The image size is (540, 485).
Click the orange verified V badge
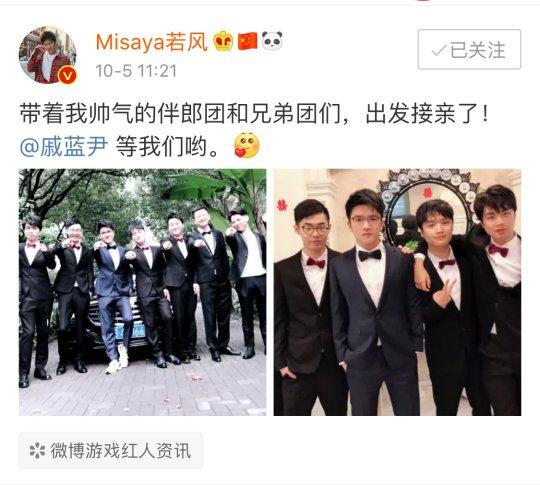coord(67,75)
